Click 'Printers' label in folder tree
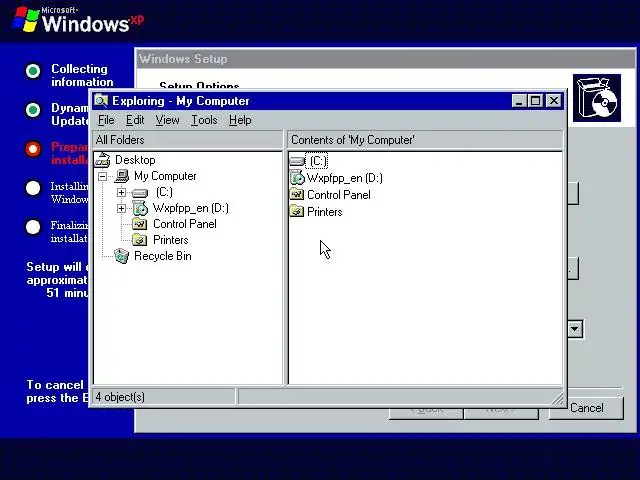Screen dimensions: 640x480 171,240
